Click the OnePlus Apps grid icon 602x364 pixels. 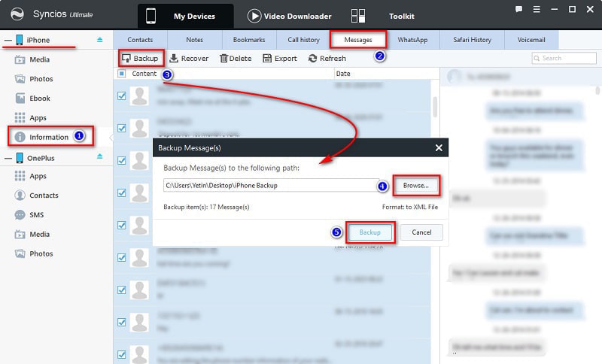(20, 176)
